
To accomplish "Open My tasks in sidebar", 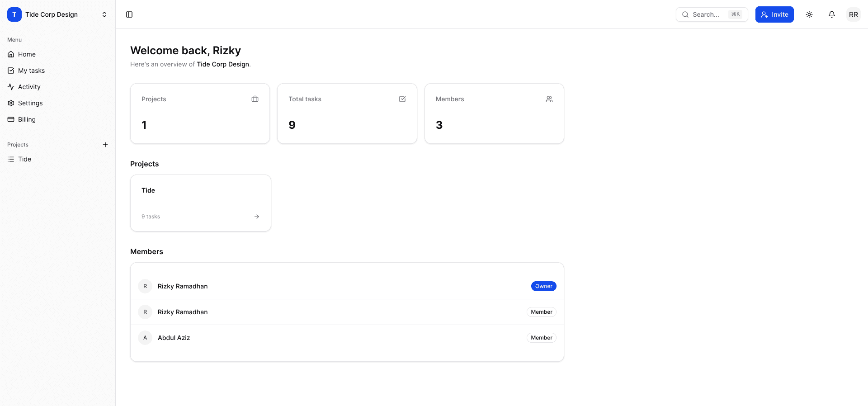I will pos(57,71).
